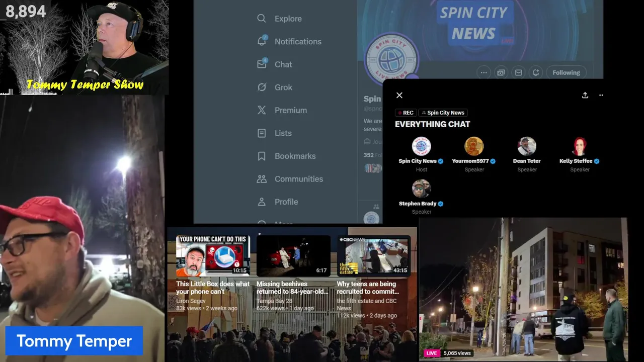The height and width of the screenshot is (362, 644).
Task: Turn on post notifications with bell-plus icon
Action: click(536, 72)
